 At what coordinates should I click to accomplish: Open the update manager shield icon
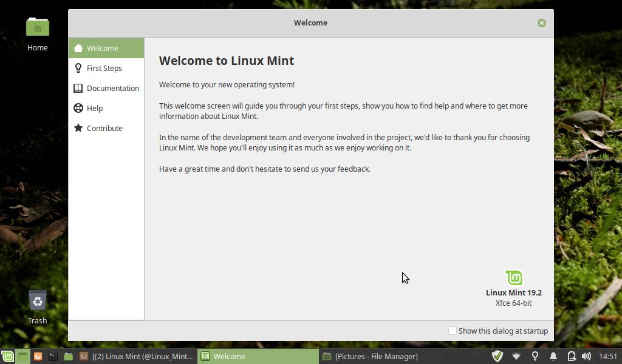pyautogui.click(x=497, y=356)
